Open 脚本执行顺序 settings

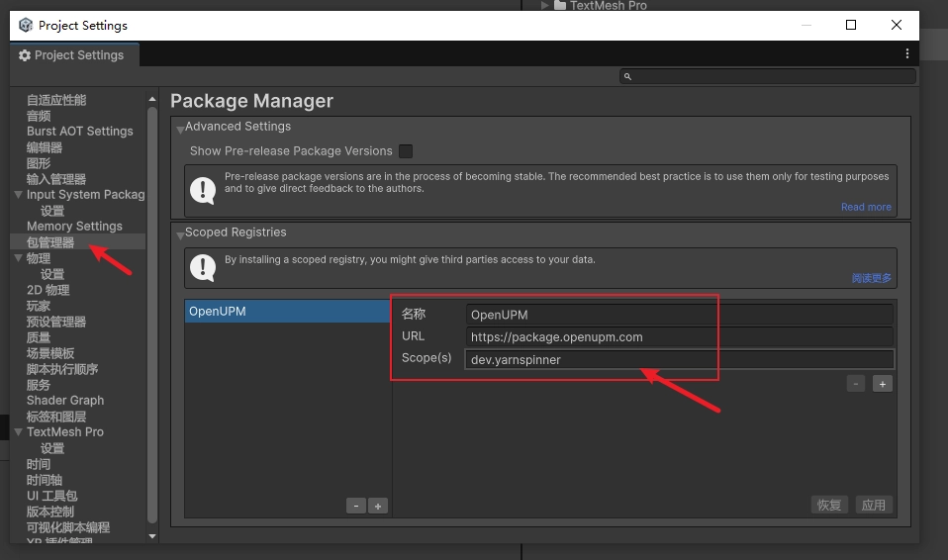[x=62, y=369]
